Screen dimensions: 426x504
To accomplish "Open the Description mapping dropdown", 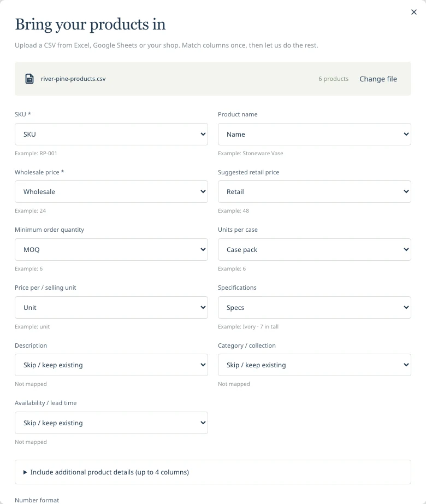I will click(x=111, y=365).
